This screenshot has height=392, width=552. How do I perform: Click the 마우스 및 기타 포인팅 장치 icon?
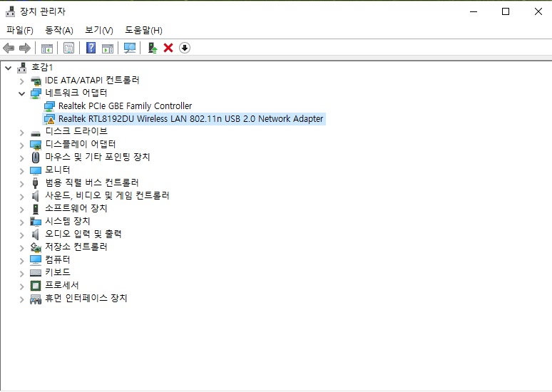[36, 158]
